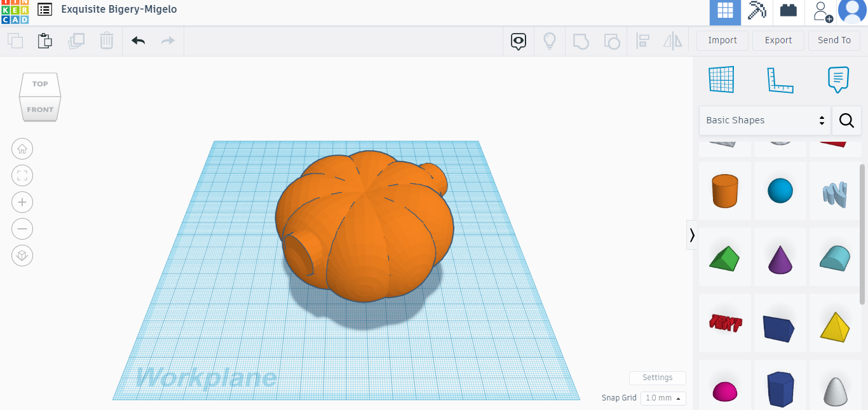
Task: Click the Zoom in plus icon
Action: point(22,203)
